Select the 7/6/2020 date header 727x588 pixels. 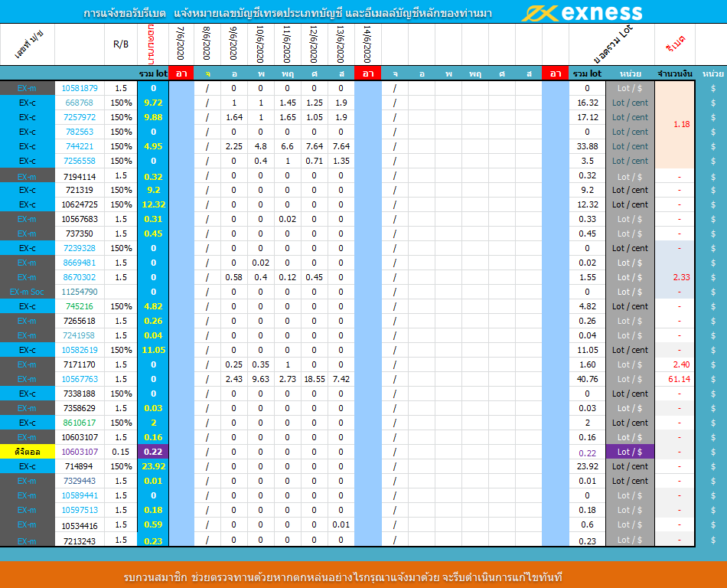pos(181,43)
